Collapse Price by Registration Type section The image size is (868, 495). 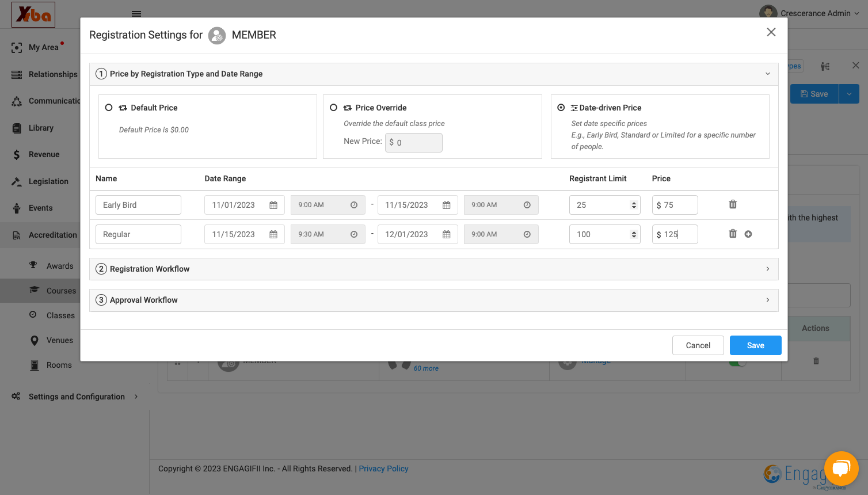click(434, 74)
